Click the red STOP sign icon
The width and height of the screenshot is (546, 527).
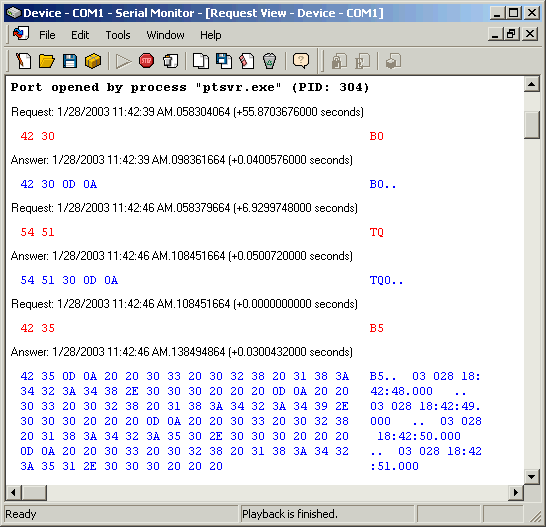click(146, 61)
